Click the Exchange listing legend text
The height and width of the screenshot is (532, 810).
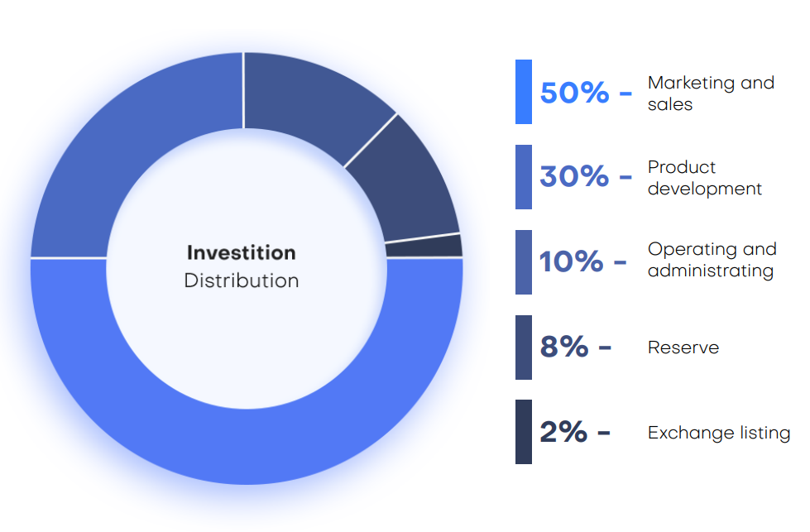click(x=719, y=433)
